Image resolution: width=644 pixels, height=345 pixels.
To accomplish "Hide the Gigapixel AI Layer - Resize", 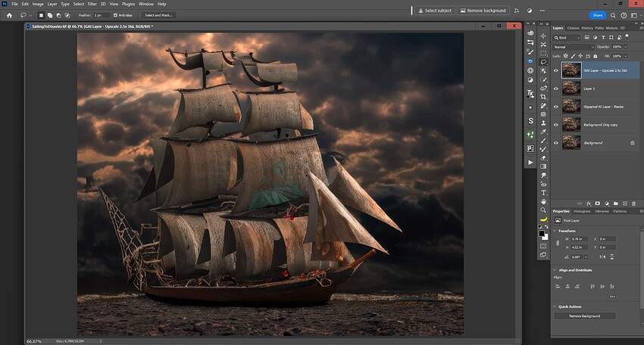I will click(555, 107).
